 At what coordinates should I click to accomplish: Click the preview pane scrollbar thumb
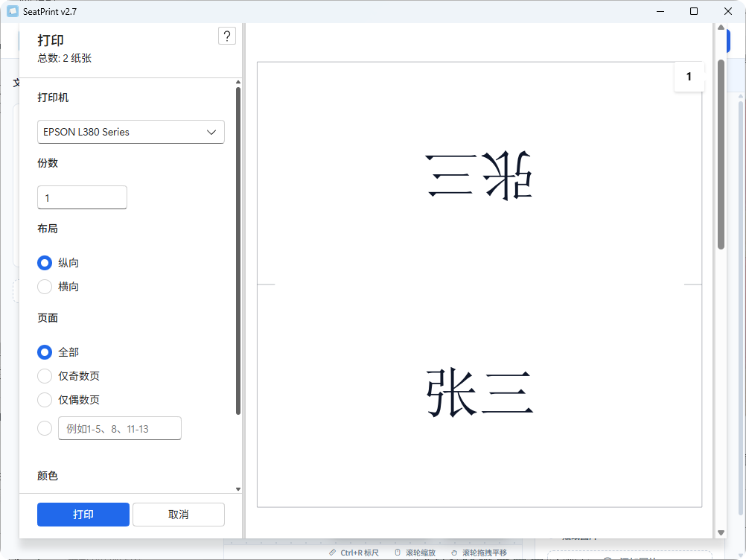click(721, 154)
